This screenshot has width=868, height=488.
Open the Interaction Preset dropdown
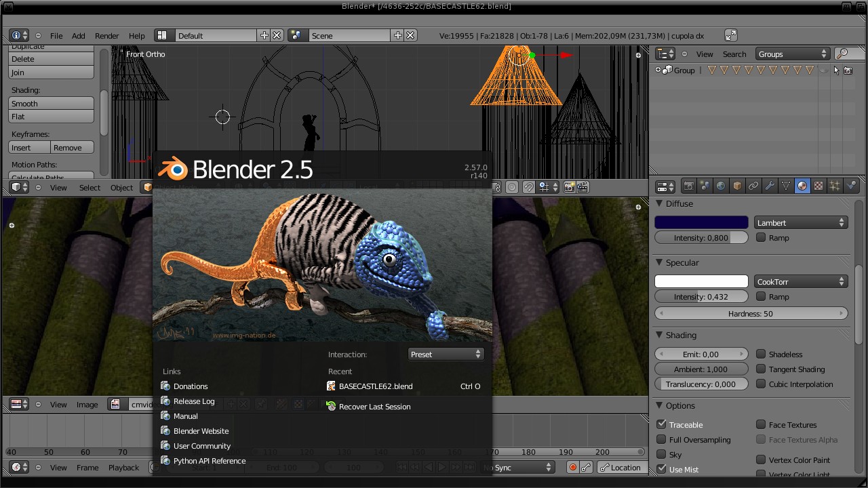coord(446,354)
